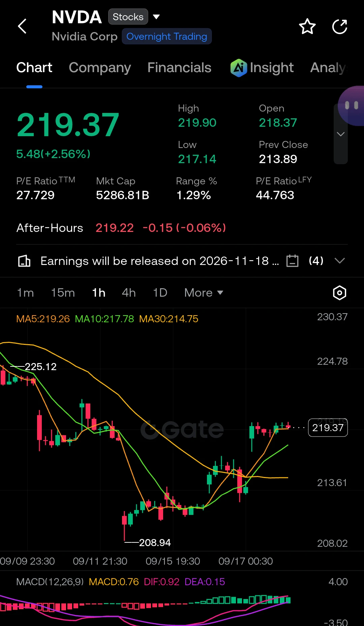Tap the earnings building icon
Image resolution: width=364 pixels, height=626 pixels.
24,261
